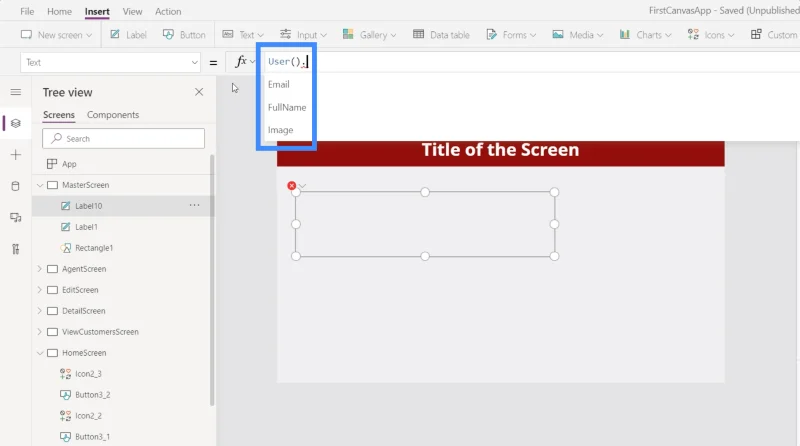
Task: Switch to the View tab
Action: (x=132, y=11)
